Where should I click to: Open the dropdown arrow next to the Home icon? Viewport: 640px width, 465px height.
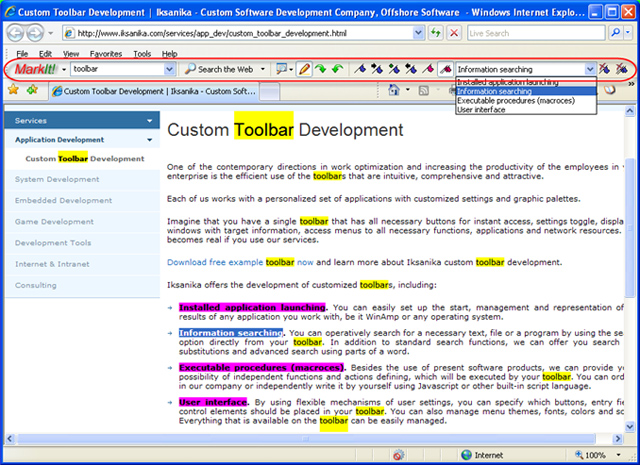click(x=408, y=90)
